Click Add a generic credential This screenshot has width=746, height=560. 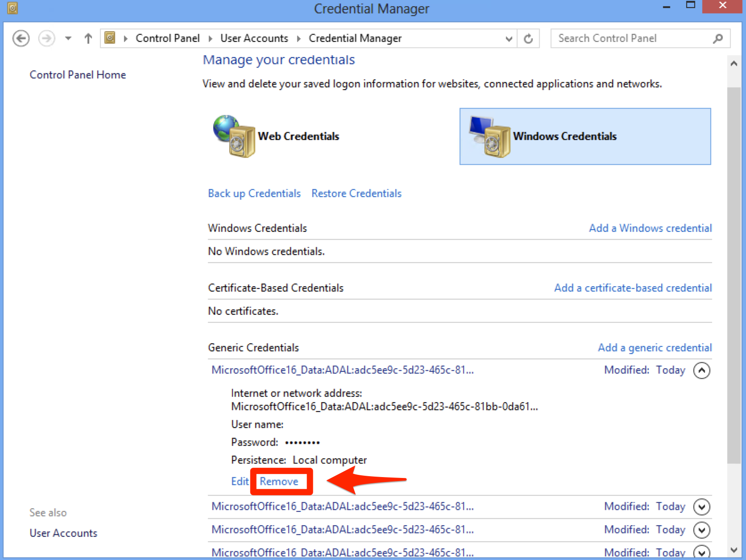(654, 347)
